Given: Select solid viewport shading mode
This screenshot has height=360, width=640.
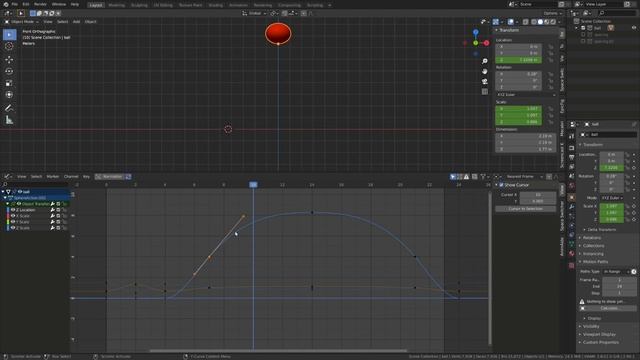Looking at the screenshot, I should click(540, 22).
